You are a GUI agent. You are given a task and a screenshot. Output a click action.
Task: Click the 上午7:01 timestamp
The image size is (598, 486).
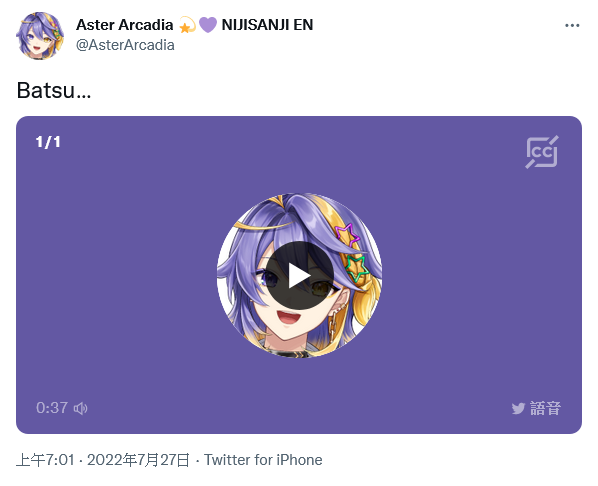pyautogui.click(x=45, y=460)
